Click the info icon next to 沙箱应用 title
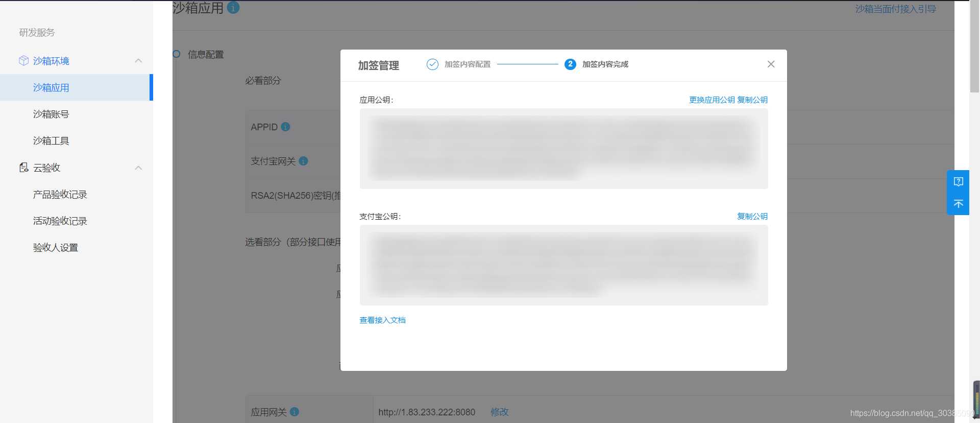 [x=233, y=8]
